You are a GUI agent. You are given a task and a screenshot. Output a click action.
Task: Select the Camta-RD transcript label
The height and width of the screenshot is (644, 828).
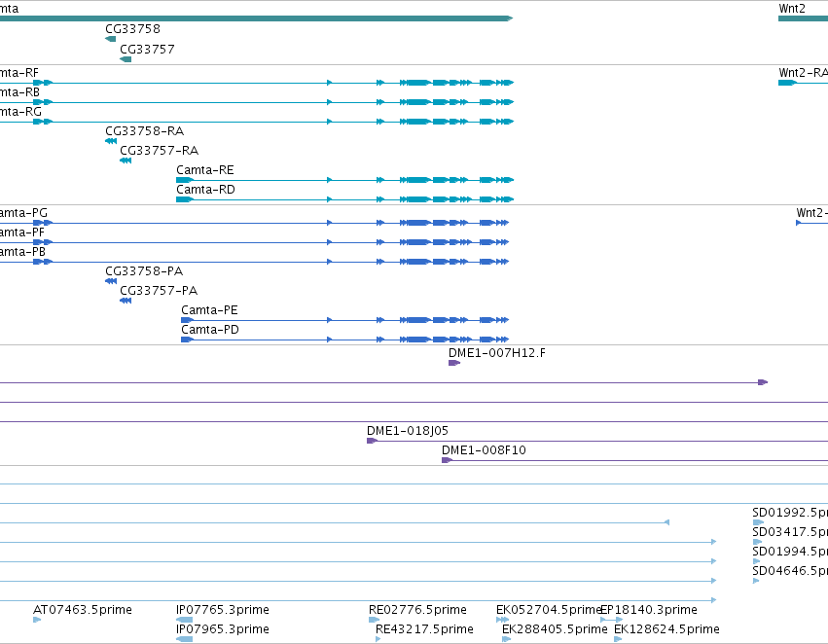pyautogui.click(x=205, y=190)
